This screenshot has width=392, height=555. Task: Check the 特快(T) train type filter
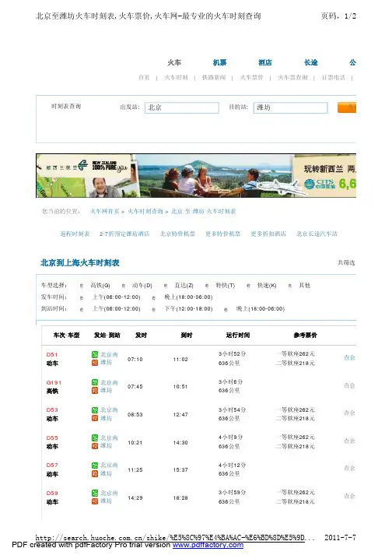(207, 286)
